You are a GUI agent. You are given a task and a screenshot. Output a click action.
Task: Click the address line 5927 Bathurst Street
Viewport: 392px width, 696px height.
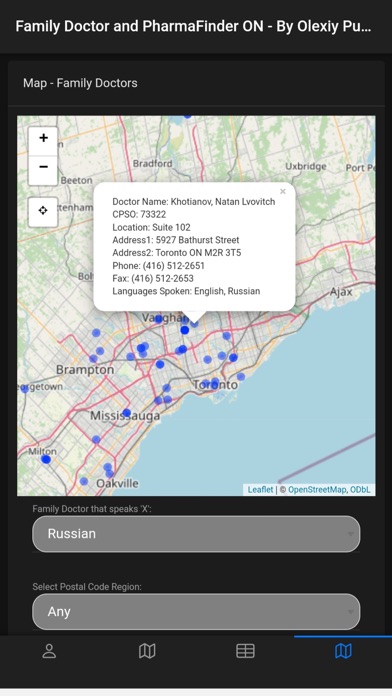pyautogui.click(x=176, y=240)
